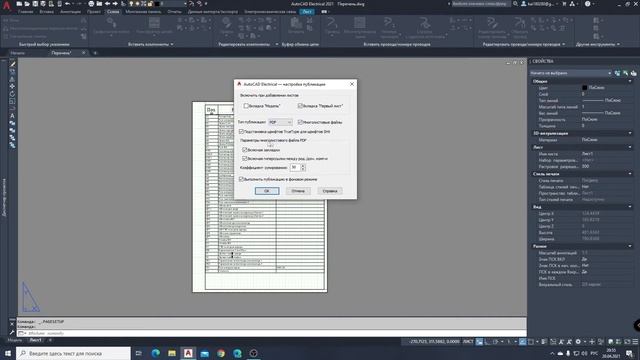Click the Windows taskbar search box
The image size is (640, 360).
tap(73, 353)
